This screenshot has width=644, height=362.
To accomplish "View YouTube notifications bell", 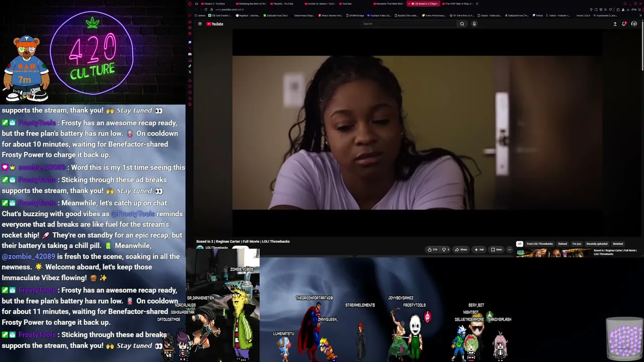I will pyautogui.click(x=624, y=24).
